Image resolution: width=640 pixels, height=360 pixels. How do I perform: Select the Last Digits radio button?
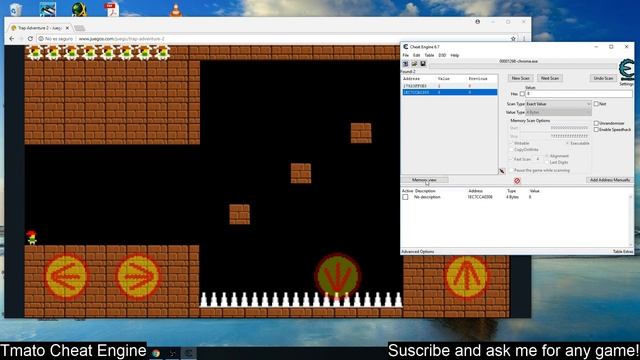547,162
